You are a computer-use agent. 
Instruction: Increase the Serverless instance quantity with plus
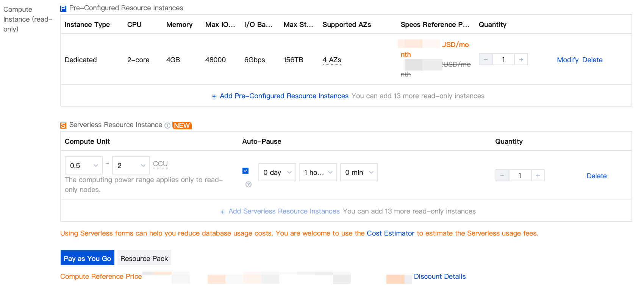click(538, 175)
